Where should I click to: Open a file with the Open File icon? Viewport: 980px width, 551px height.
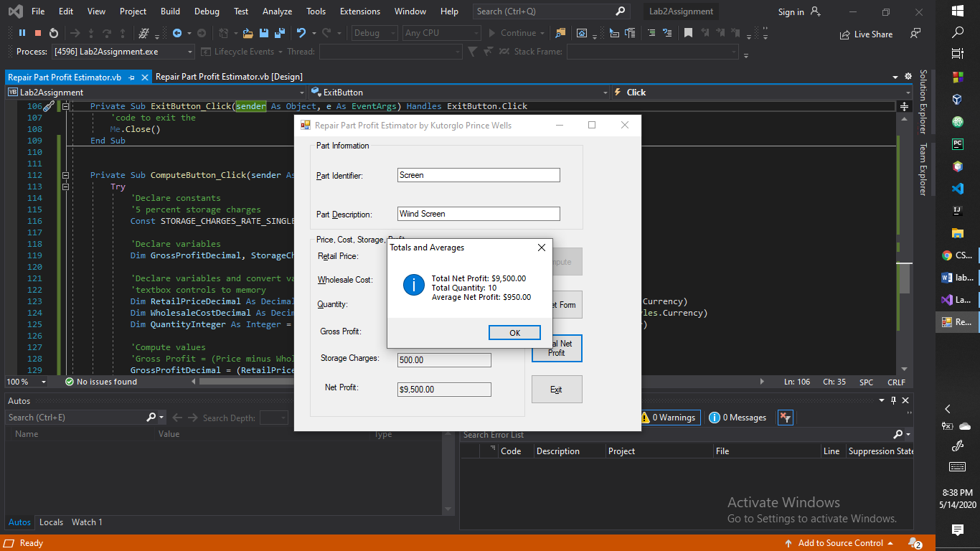pos(248,33)
